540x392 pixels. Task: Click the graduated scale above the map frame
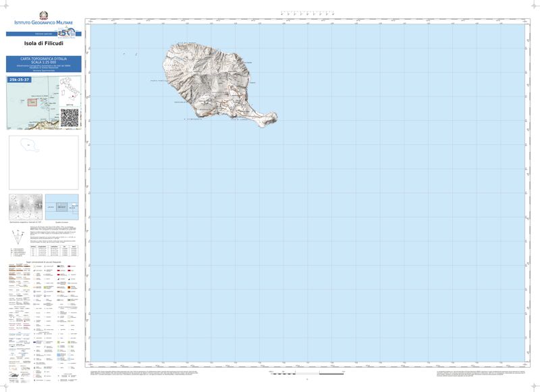307,13
